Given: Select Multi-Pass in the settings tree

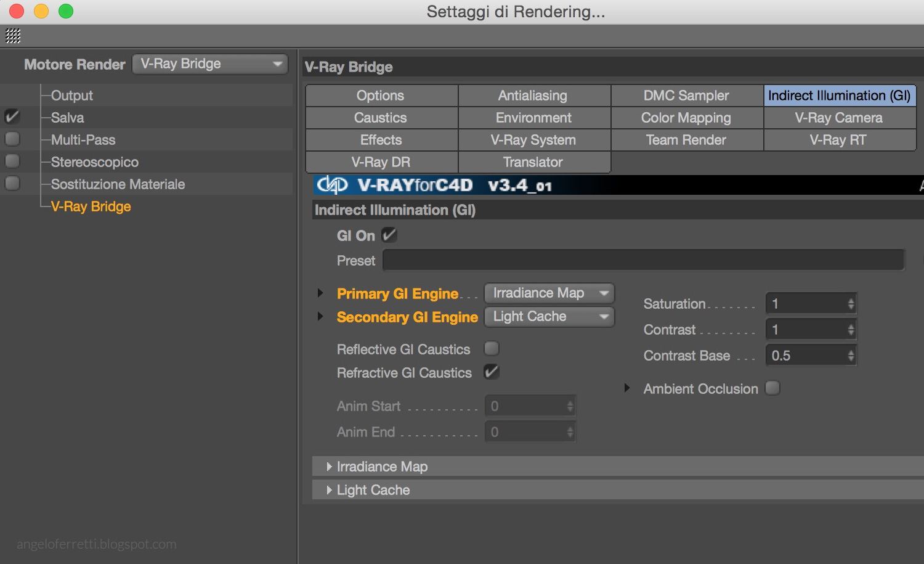Looking at the screenshot, I should click(x=83, y=140).
